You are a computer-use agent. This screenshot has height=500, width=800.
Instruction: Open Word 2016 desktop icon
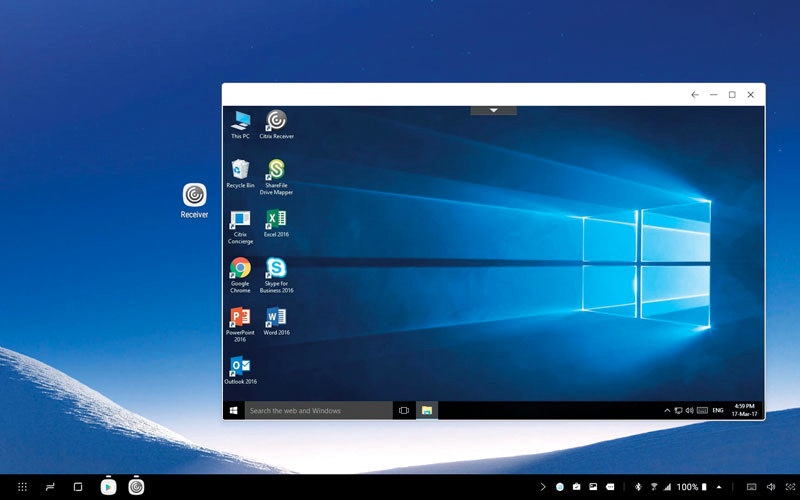[276, 318]
